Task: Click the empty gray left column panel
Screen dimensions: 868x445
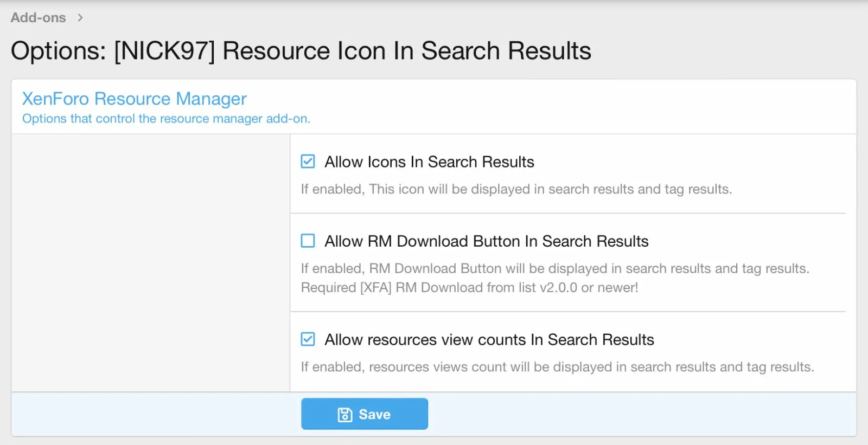Action: [151, 263]
